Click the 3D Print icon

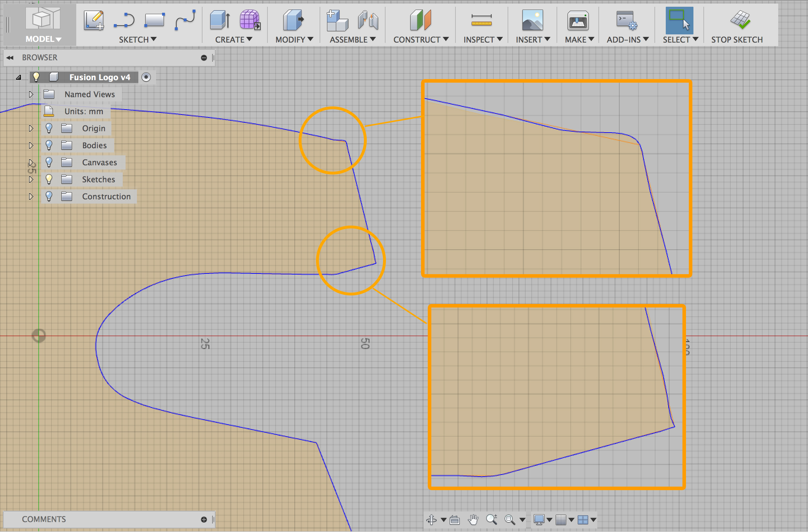point(578,20)
